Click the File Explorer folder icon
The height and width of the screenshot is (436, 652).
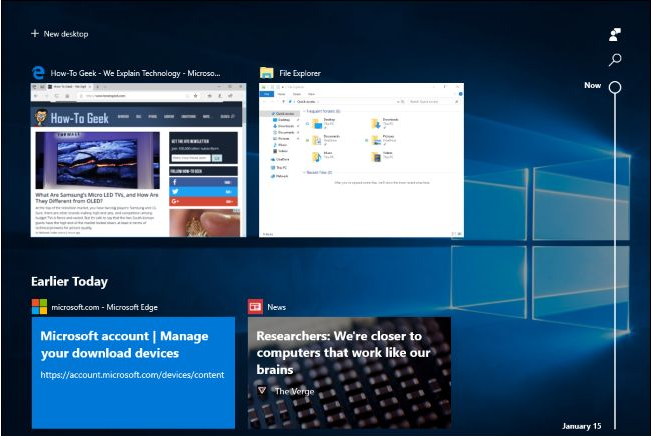pyautogui.click(x=267, y=73)
